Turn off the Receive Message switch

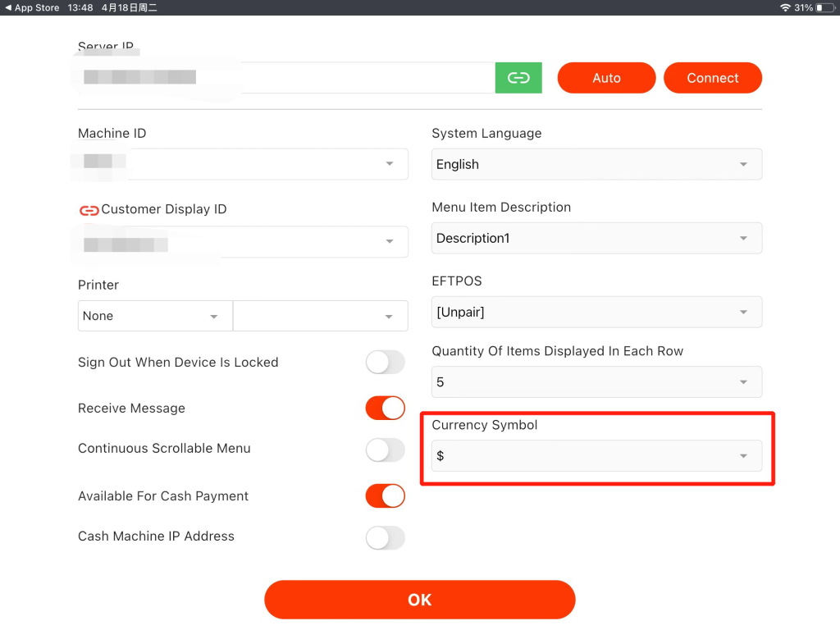point(386,409)
